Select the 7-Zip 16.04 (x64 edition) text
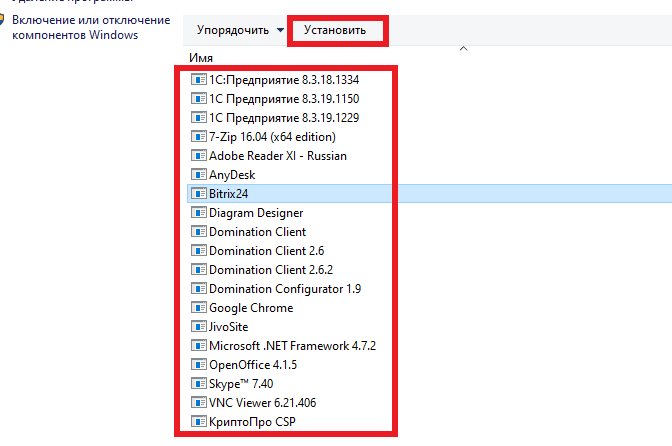Image resolution: width=672 pixels, height=446 pixels. point(272,137)
